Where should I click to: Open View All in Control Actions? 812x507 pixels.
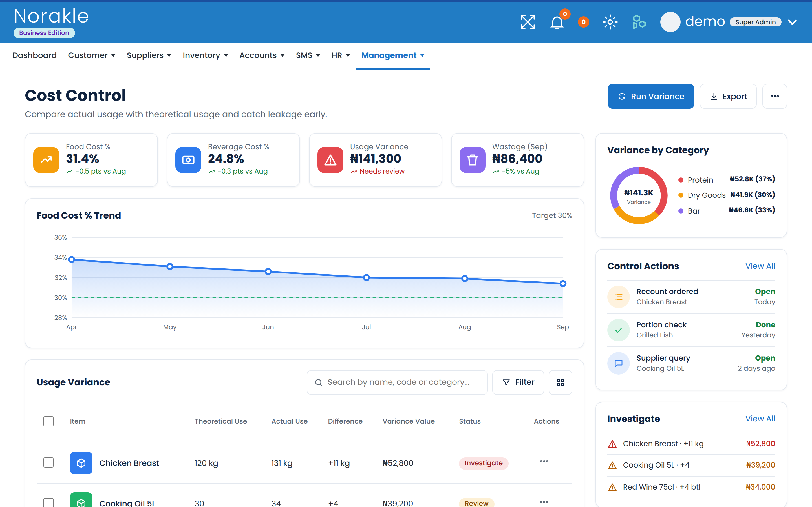760,266
